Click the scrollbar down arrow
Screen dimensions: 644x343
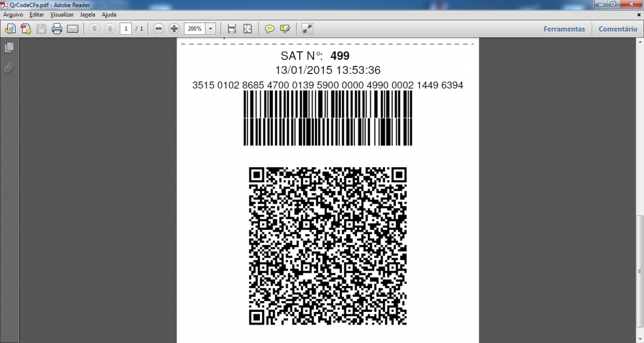(640, 339)
